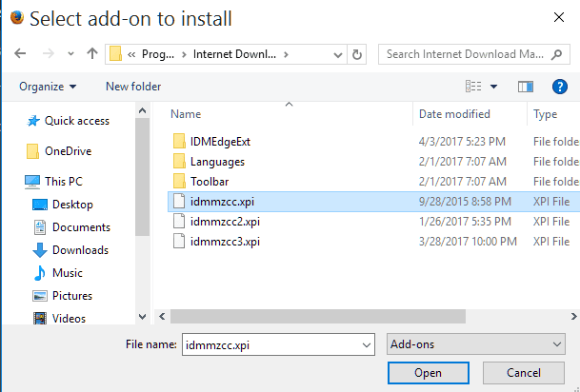Screen dimensions: 580x392
Task: Go back using the left arrow
Action: pos(20,54)
